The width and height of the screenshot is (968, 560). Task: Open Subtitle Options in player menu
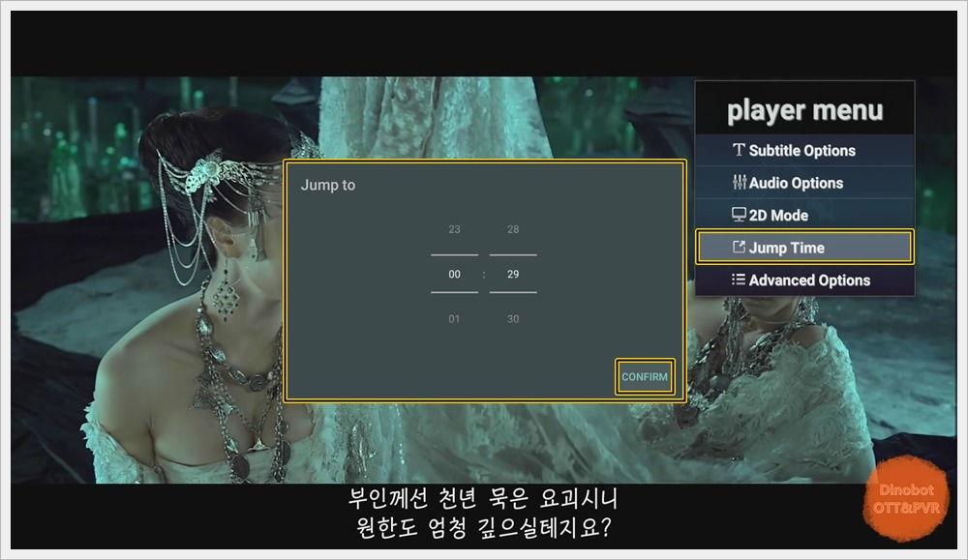click(x=804, y=151)
